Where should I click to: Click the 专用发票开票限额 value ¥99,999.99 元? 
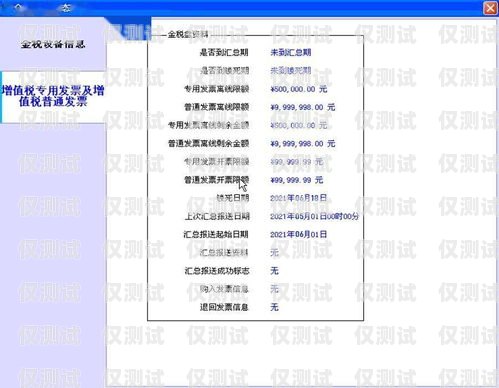tap(297, 162)
